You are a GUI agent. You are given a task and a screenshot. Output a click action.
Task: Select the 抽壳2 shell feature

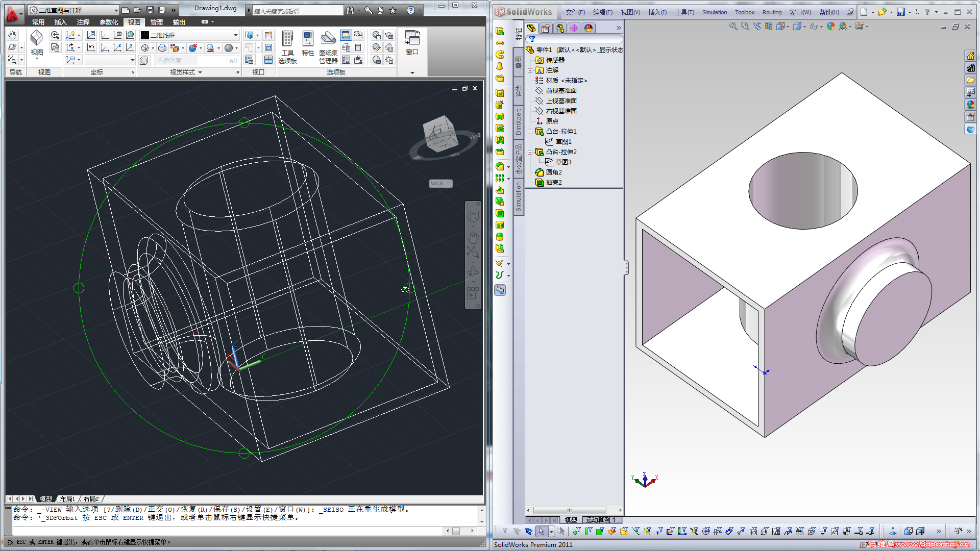pos(554,183)
